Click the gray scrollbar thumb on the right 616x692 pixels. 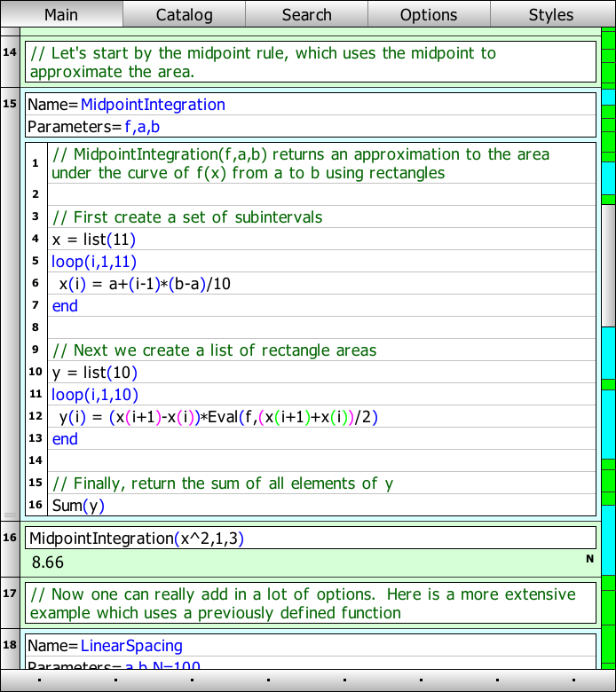coord(608,266)
